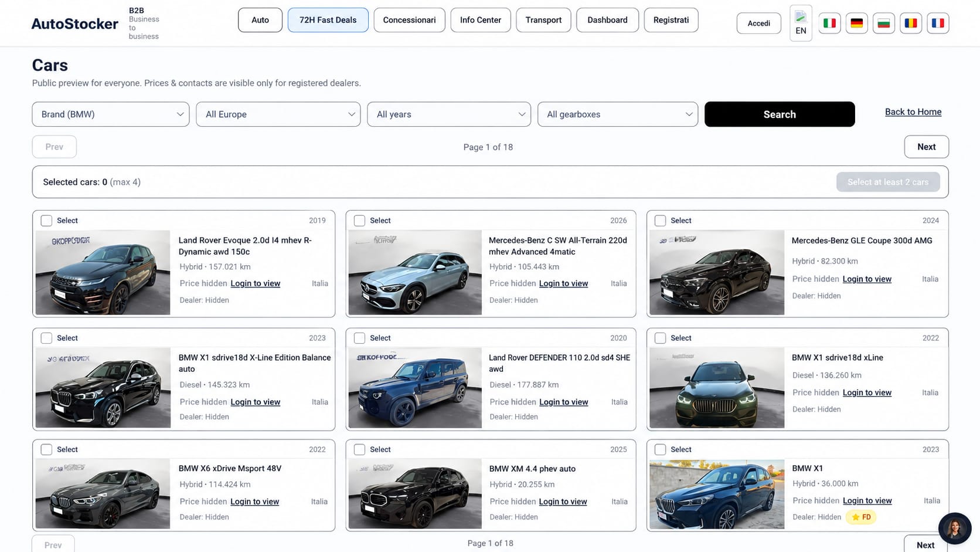This screenshot has height=552, width=980.
Task: Open the Dashboard page
Action: (x=607, y=20)
